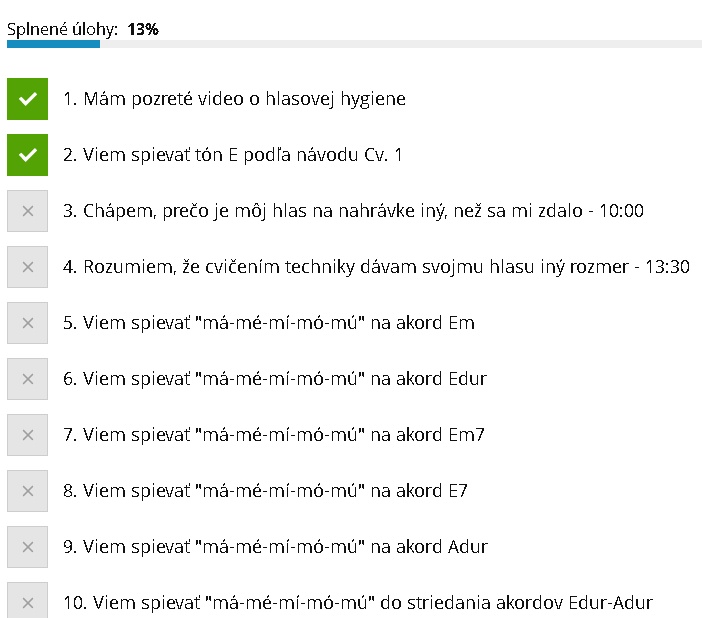Check off task 4 about cvičením techniky
Image resolution: width=702 pixels, height=618 pixels.
pos(27,267)
